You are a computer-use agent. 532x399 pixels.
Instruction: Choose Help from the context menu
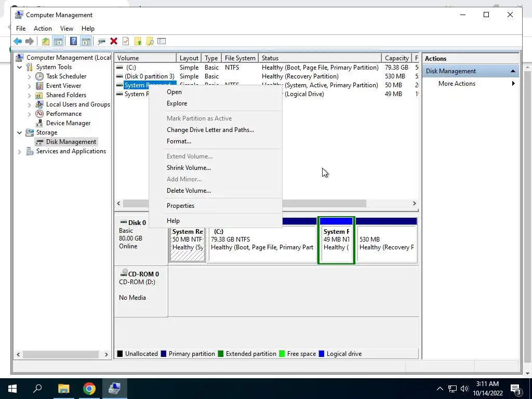[216, 221]
